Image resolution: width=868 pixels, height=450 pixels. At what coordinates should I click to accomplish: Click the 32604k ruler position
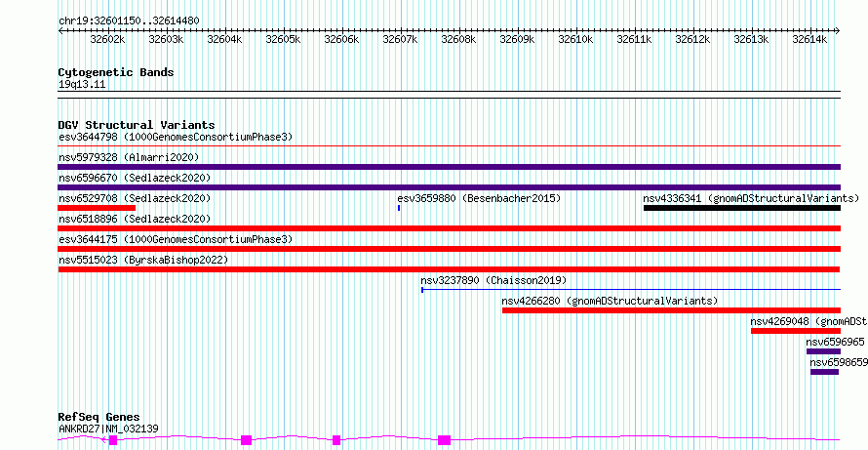pos(225,39)
